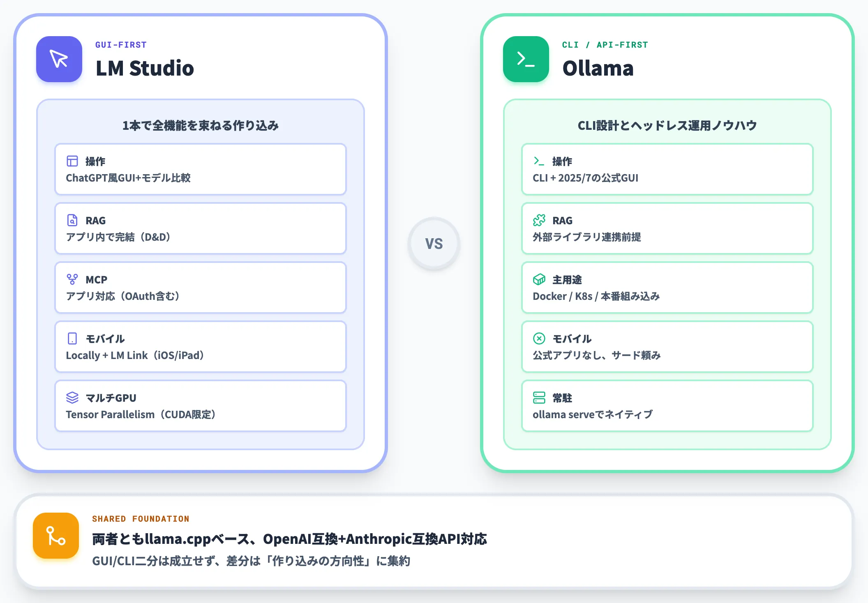Click the Tensor Parallelism（CUDA限定） text

(x=141, y=414)
